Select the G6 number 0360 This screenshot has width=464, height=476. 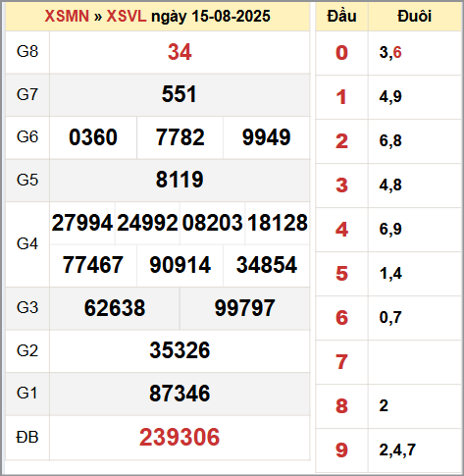(x=93, y=137)
